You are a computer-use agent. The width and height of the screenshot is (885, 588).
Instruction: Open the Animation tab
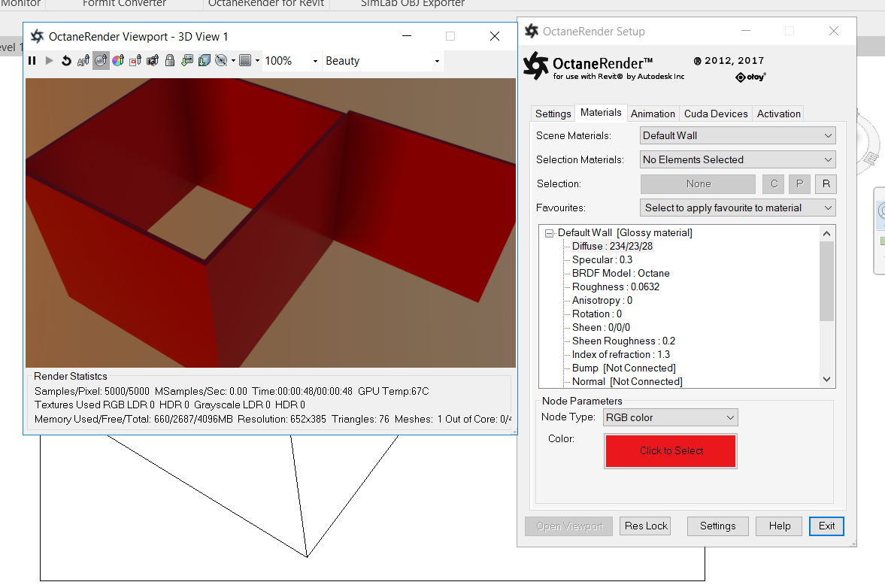pos(653,114)
